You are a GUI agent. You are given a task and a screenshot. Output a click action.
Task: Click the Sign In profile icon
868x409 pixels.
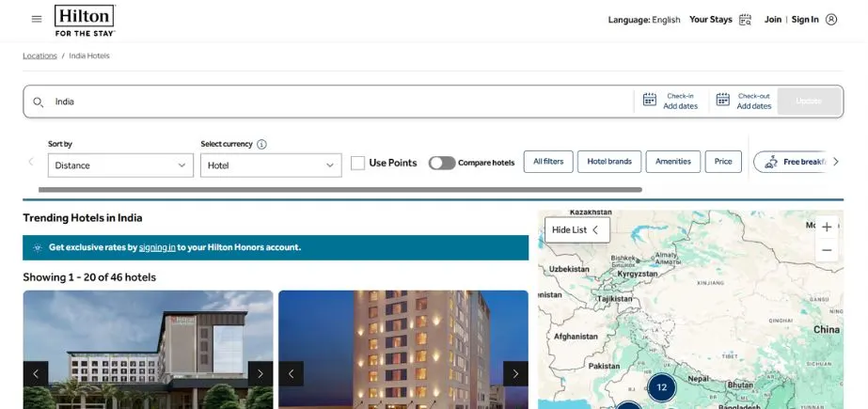tap(831, 20)
